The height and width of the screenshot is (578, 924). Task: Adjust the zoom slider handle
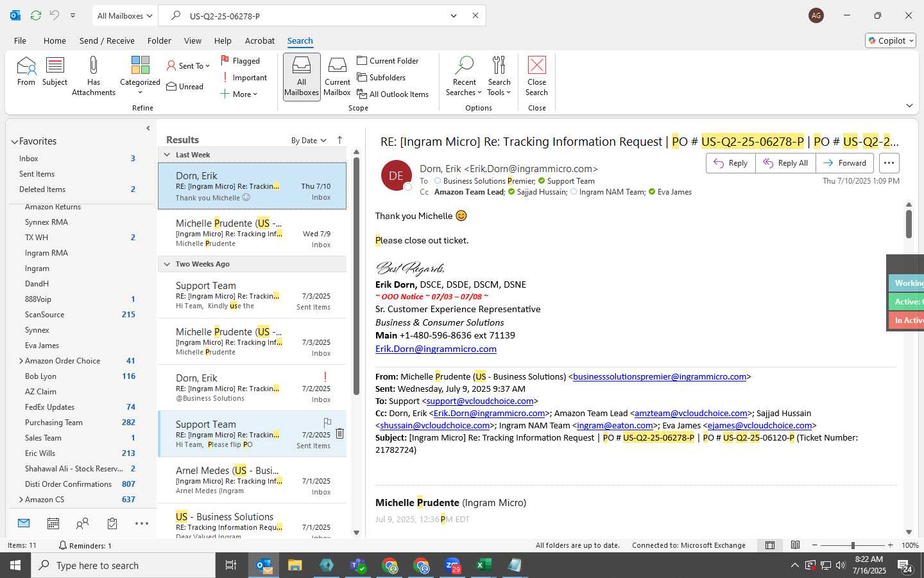pyautogui.click(x=853, y=545)
